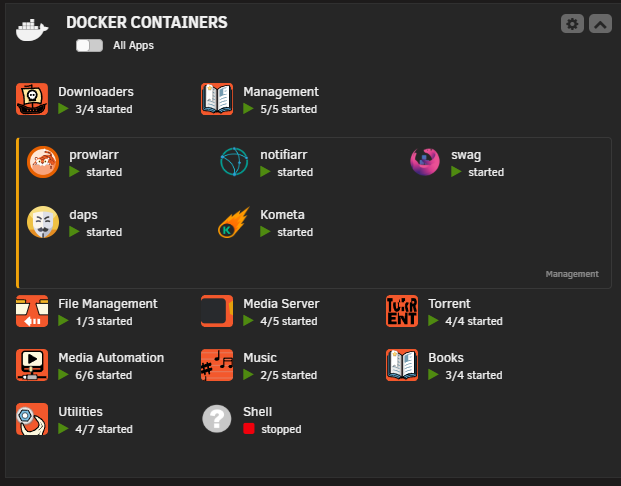Click the '3/4 started' status under Downloaders
Screen dimensions: 621x486
(x=104, y=109)
